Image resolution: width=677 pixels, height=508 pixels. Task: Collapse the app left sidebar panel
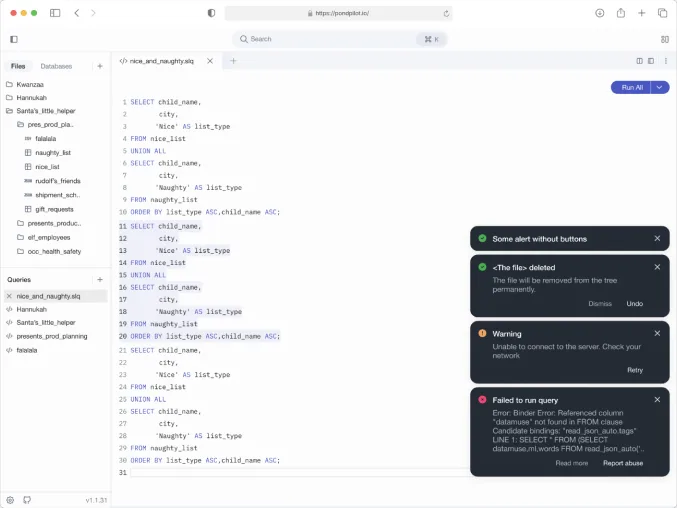tap(14, 39)
